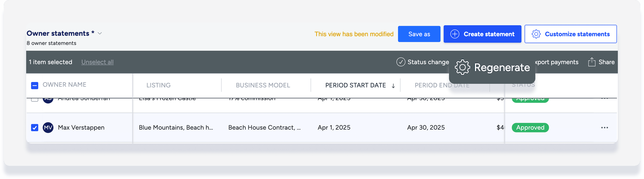
Task: Open the three-dot menu for Max Verstappen
Action: (604, 128)
